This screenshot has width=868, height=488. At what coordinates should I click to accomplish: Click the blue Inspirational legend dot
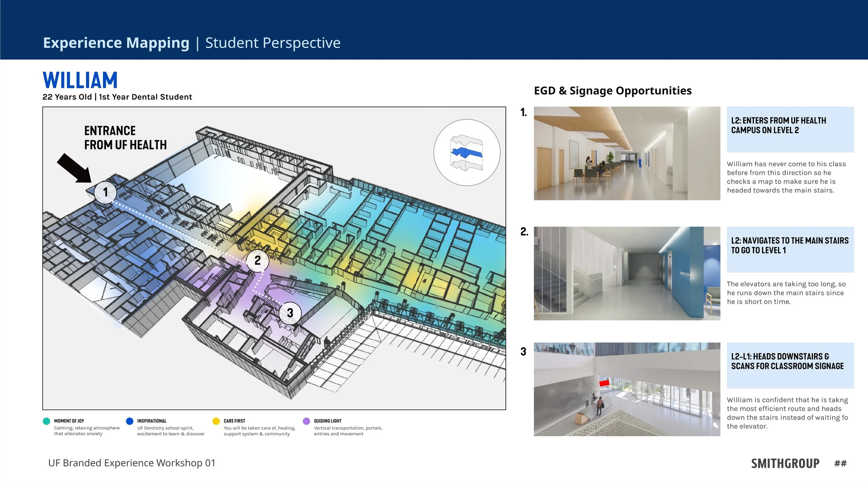point(130,421)
